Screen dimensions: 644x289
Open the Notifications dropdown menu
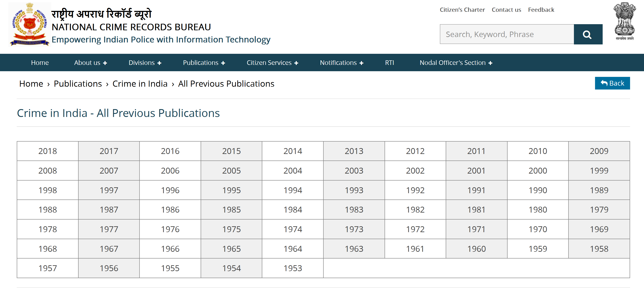341,63
